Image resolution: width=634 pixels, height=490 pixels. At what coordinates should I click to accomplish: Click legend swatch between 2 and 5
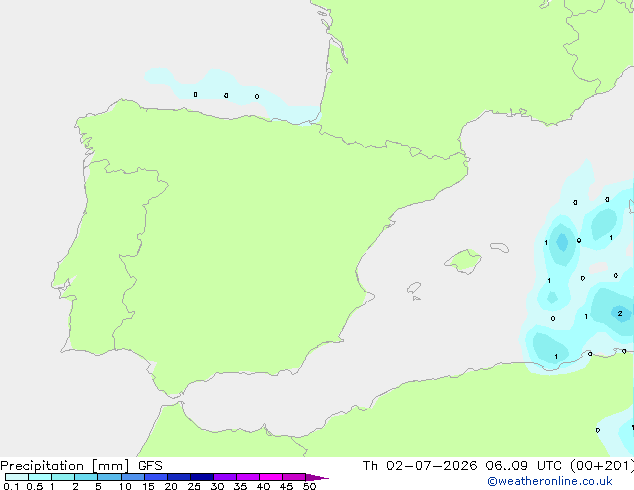pyautogui.click(x=86, y=477)
